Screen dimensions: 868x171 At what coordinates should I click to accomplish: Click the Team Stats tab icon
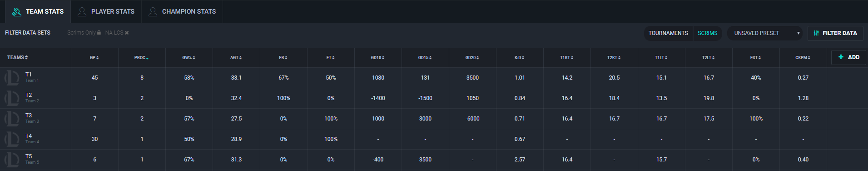(17, 12)
